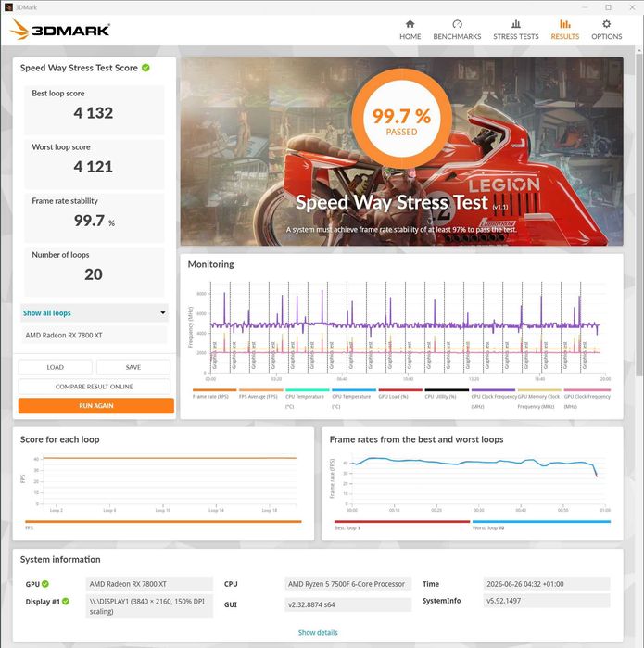Click green check icon next to GPU
The width and height of the screenshot is (644, 648).
click(x=45, y=584)
